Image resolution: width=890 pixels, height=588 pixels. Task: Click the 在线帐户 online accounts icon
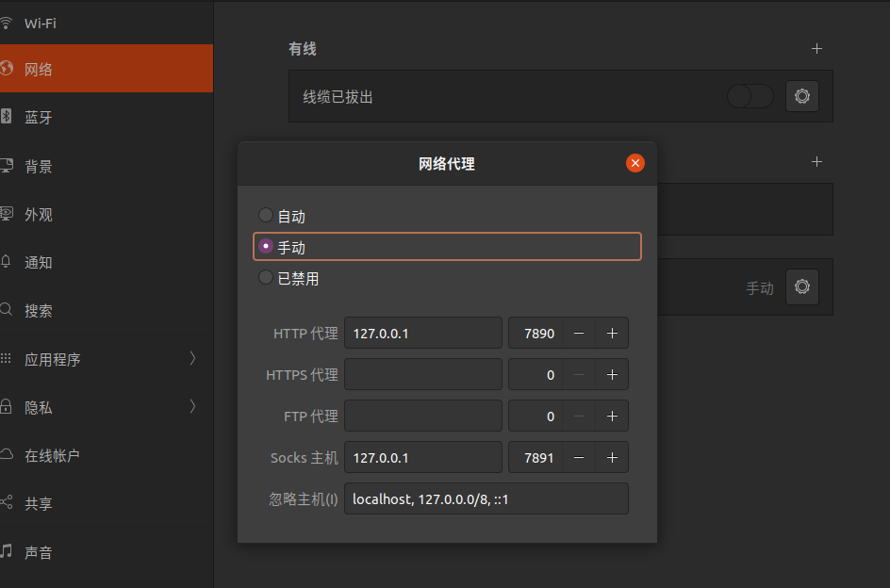tap(9, 455)
